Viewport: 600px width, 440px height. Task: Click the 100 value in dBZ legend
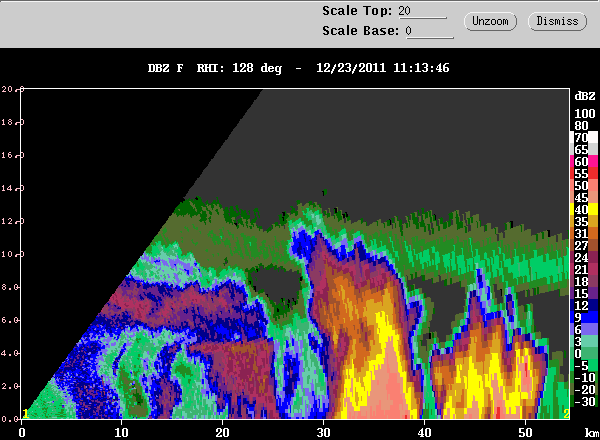(x=585, y=114)
